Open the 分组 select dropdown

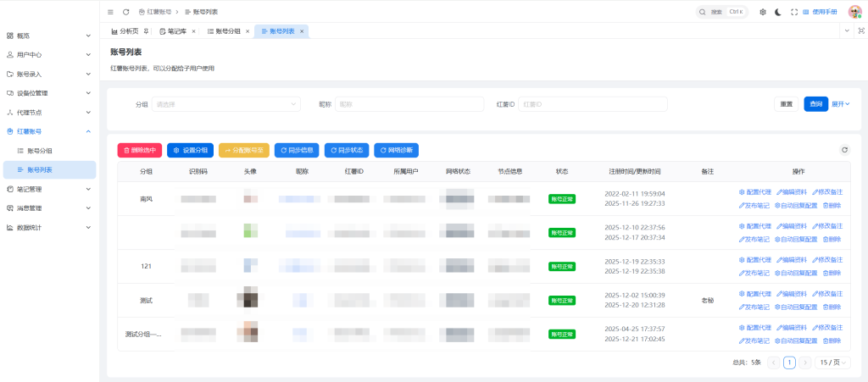[x=225, y=104]
